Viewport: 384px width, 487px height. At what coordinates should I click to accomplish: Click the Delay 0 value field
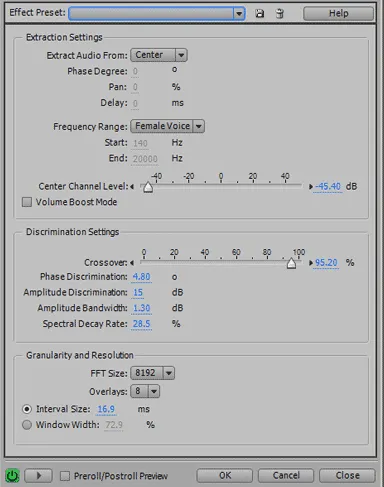[135, 103]
